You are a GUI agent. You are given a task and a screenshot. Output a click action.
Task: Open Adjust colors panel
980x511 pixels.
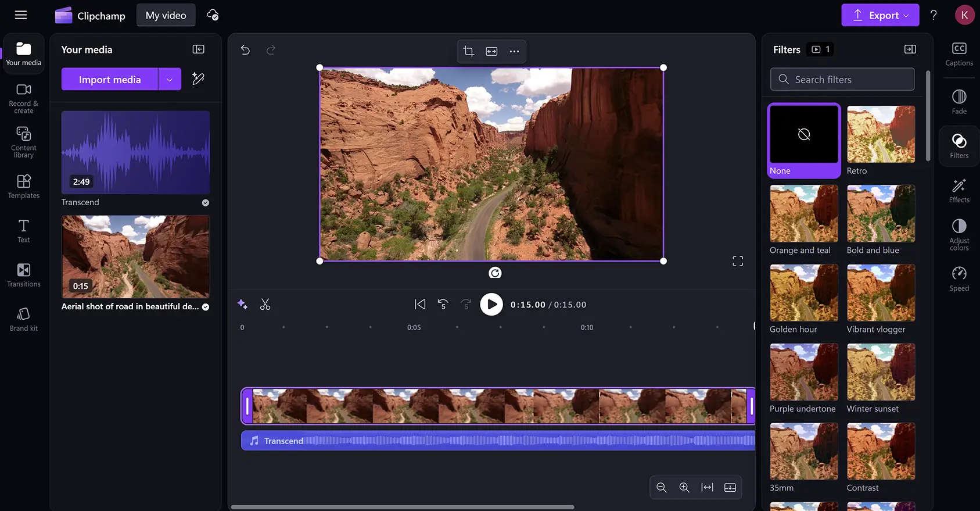[x=959, y=234]
